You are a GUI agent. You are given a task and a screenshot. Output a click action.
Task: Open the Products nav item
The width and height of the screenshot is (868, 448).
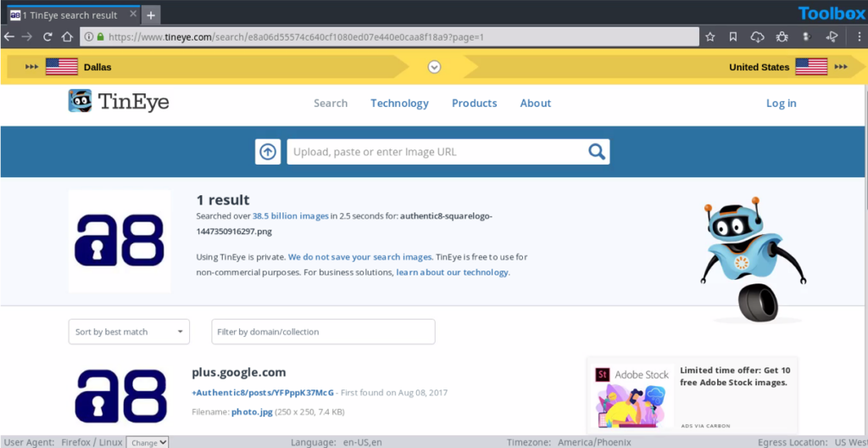(x=475, y=104)
